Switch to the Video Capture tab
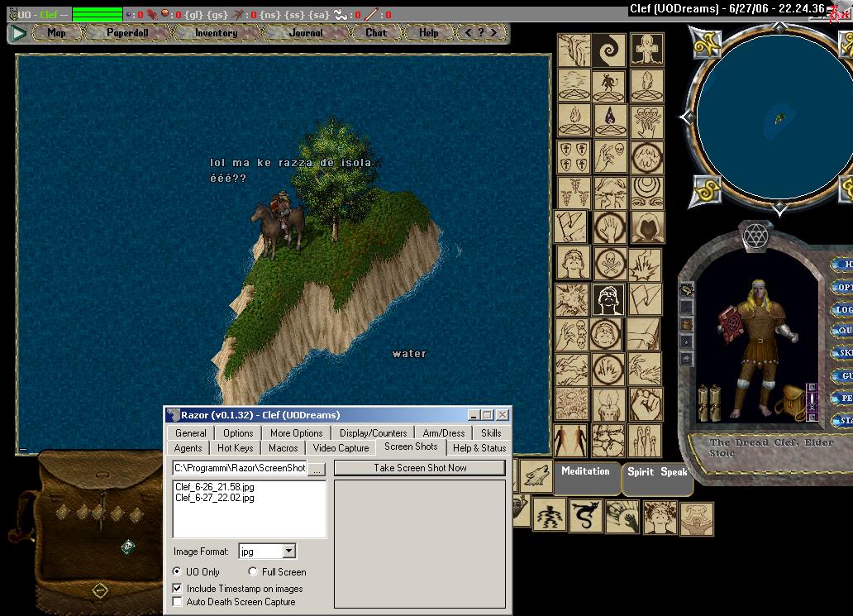Viewport: 853px width, 616px height. [341, 448]
